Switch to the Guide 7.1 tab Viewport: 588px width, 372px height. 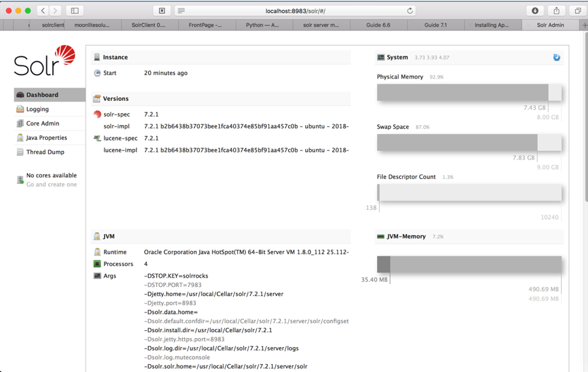[x=435, y=25]
